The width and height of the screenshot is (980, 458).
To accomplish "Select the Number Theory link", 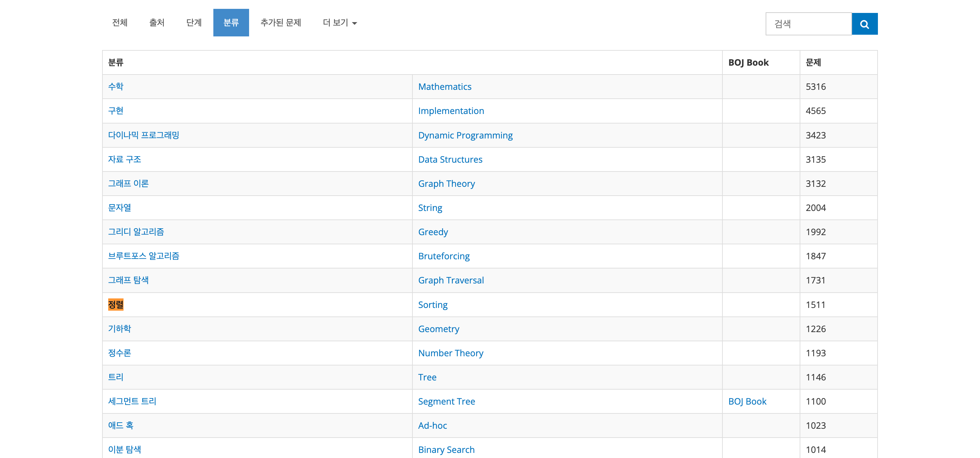I will pyautogui.click(x=451, y=353).
